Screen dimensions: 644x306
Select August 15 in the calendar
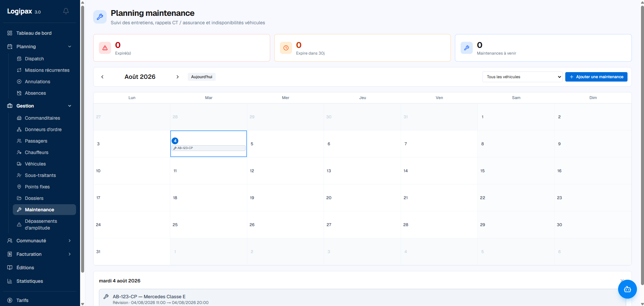click(x=516, y=171)
